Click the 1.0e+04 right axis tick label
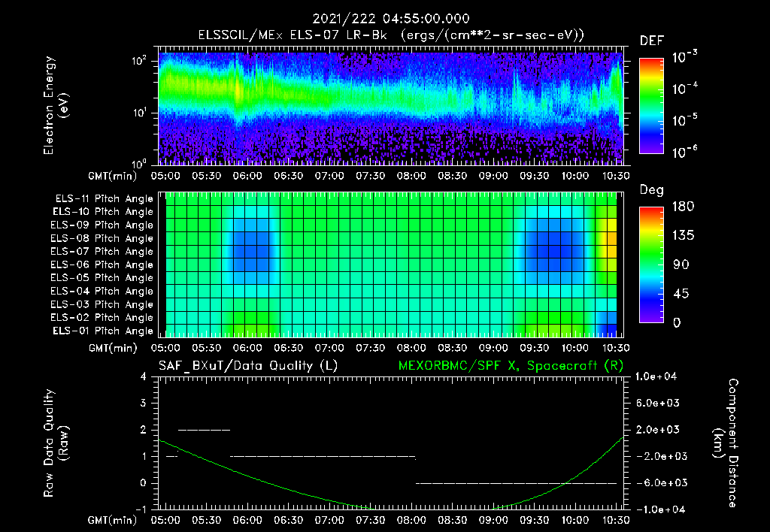Viewport: 770px width, 532px height. (x=656, y=376)
